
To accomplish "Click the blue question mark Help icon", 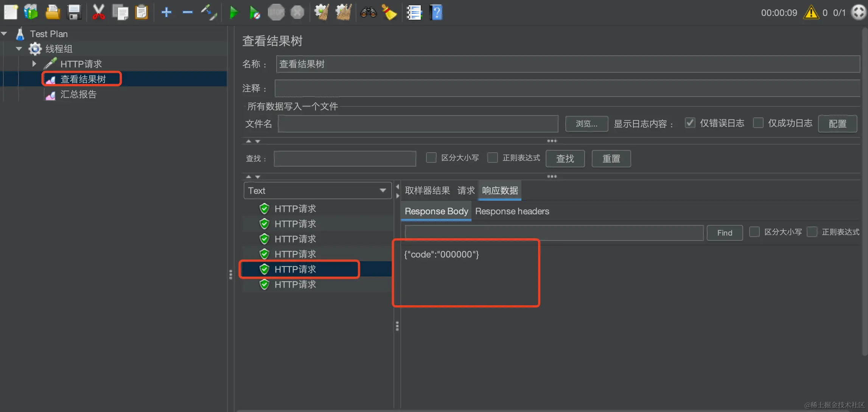I will (x=436, y=12).
